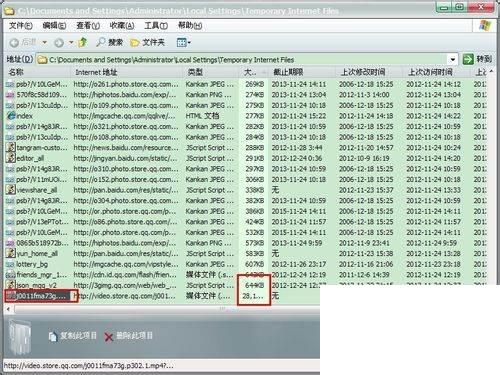Click the Back navigation arrow icon
The image size is (500, 375).
tap(14, 43)
